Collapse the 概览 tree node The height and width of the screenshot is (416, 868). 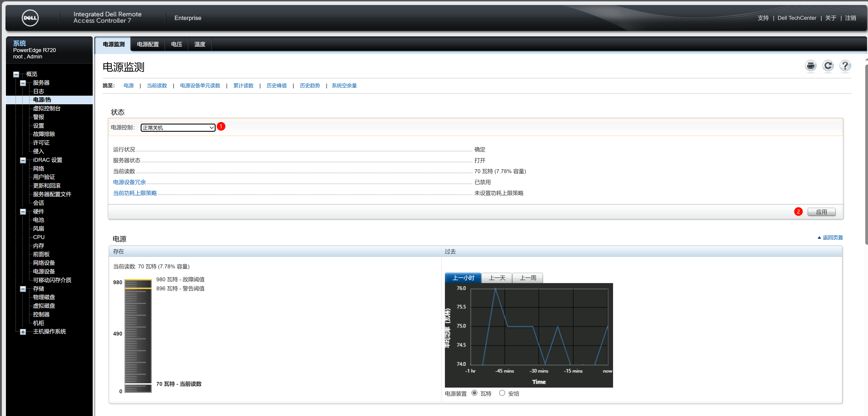(16, 74)
